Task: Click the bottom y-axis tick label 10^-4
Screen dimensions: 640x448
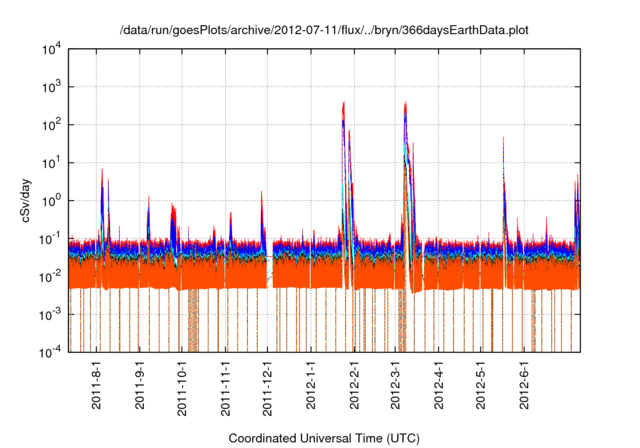Action: pyautogui.click(x=54, y=351)
